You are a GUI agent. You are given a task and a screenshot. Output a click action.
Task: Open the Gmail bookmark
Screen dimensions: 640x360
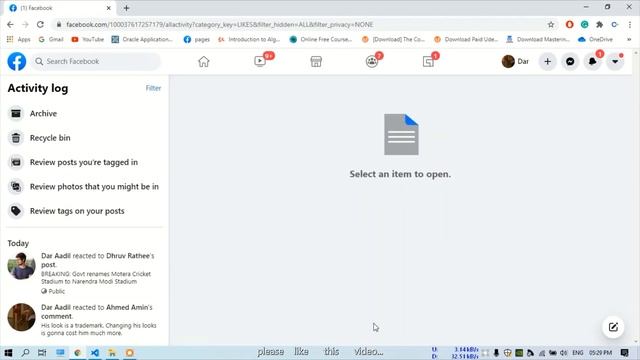click(51, 39)
